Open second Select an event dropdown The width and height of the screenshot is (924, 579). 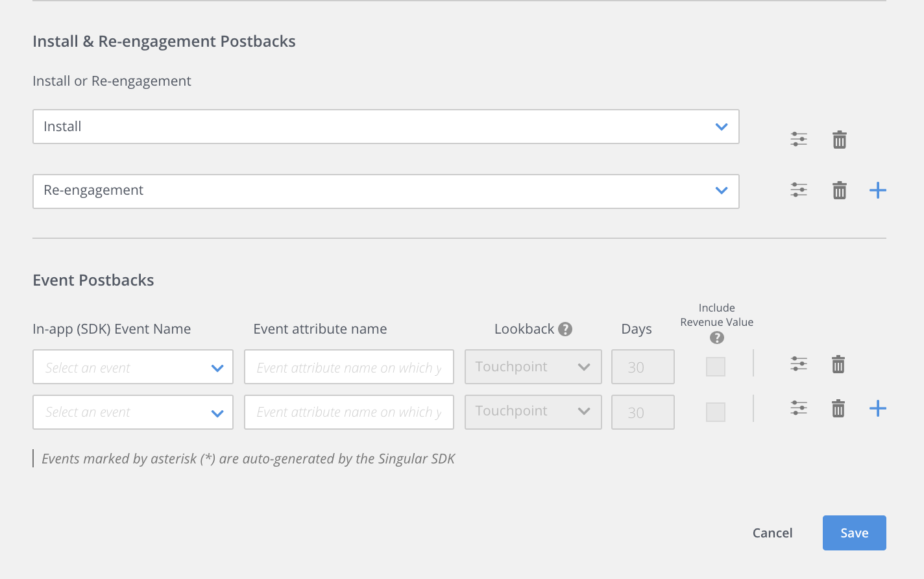click(x=133, y=412)
